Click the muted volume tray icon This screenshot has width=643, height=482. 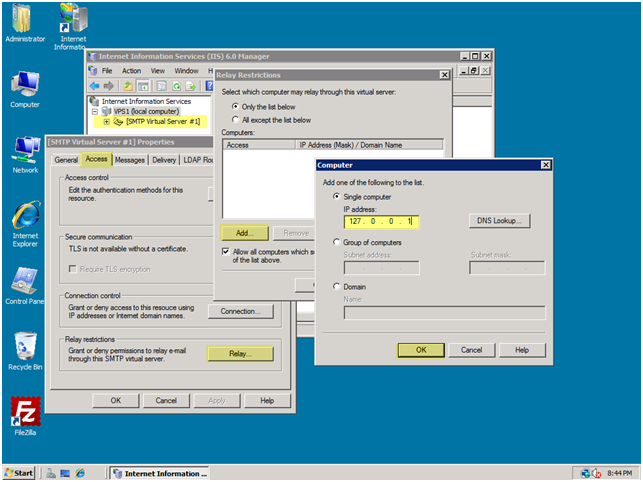(597, 474)
